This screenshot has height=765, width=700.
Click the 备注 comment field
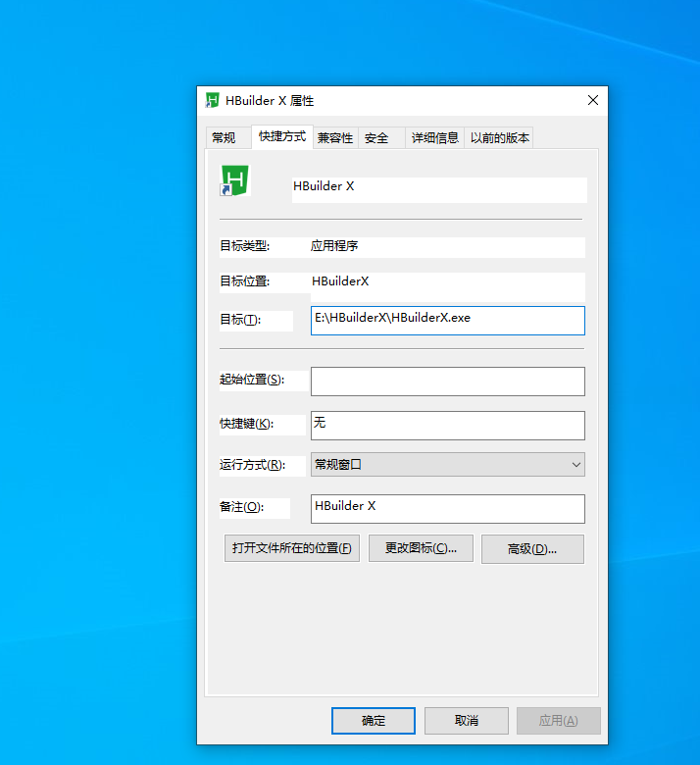point(447,508)
